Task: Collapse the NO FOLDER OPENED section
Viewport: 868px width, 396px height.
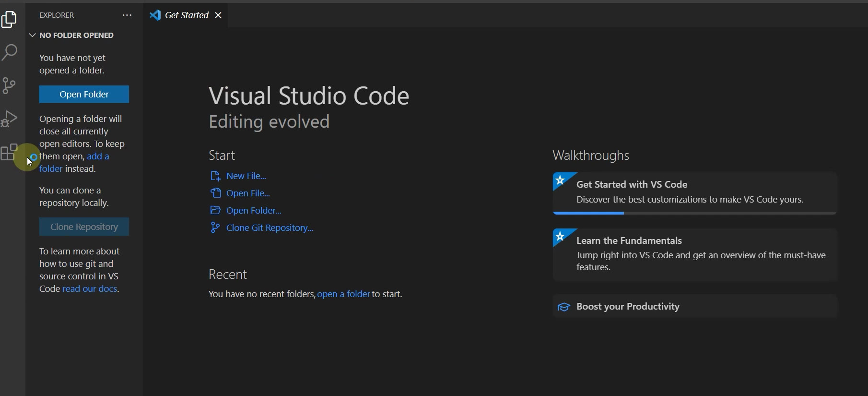Action: 84,35
